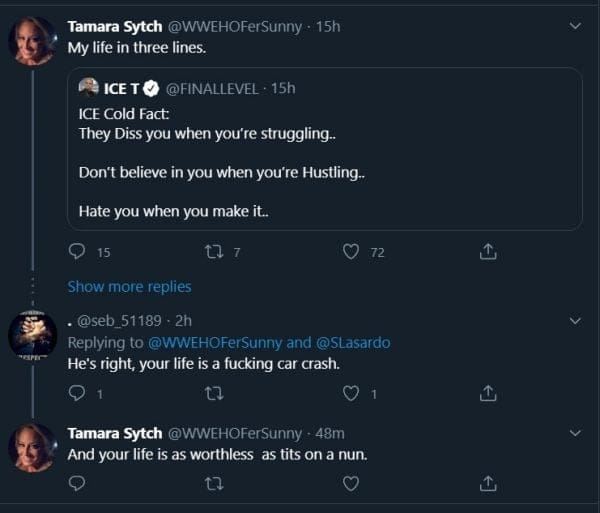The width and height of the screenshot is (600, 513).
Task: Like the @seb_51189 reply with 1 like
Action: (x=351, y=394)
